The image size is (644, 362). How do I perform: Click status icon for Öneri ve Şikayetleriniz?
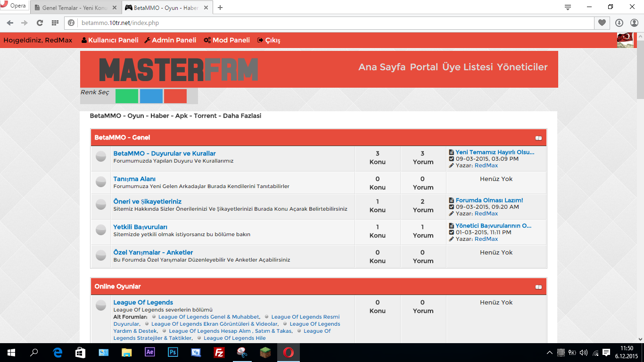coord(101,205)
